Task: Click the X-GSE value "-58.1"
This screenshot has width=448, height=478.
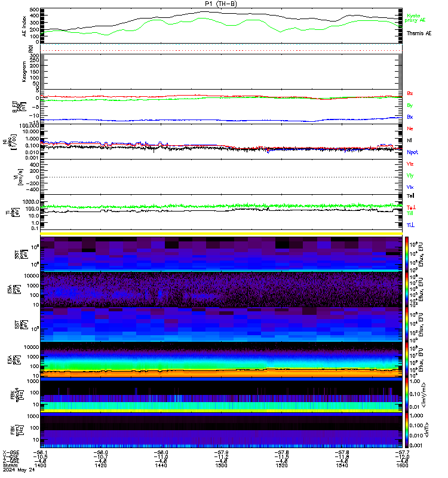Action: tap(40, 452)
